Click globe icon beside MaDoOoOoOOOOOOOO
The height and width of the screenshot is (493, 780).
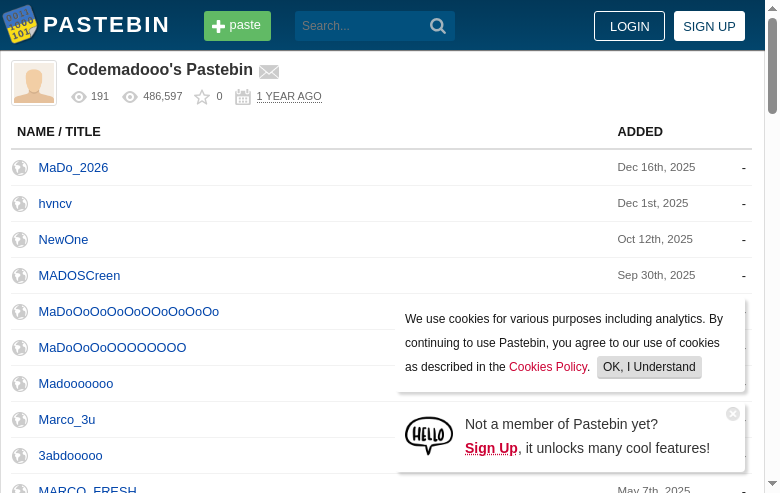[x=20, y=348]
